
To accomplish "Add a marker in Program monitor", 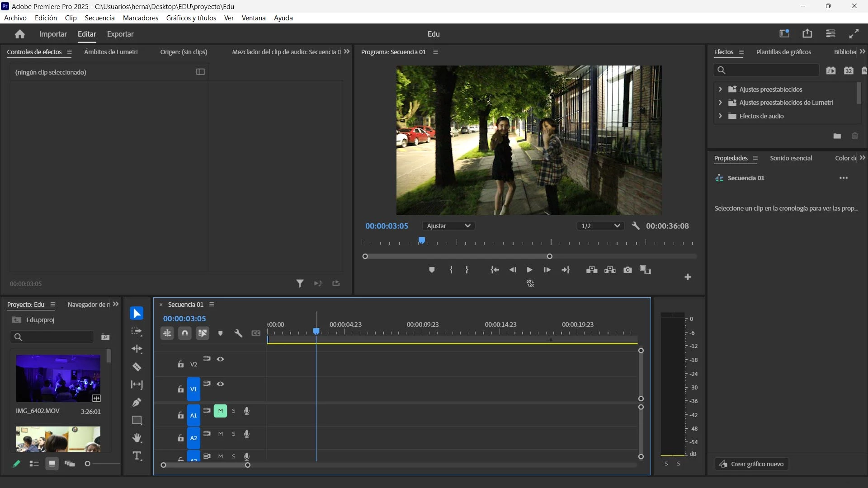I will (432, 270).
